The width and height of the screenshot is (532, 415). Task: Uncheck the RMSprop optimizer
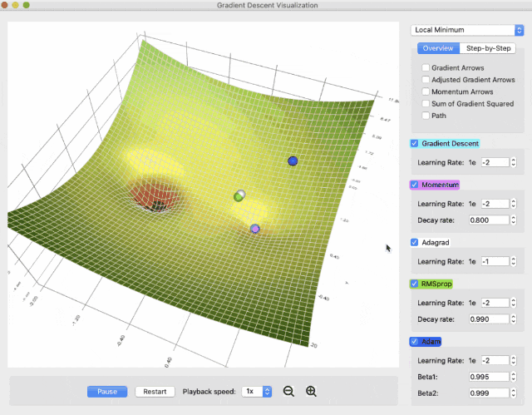click(x=414, y=284)
